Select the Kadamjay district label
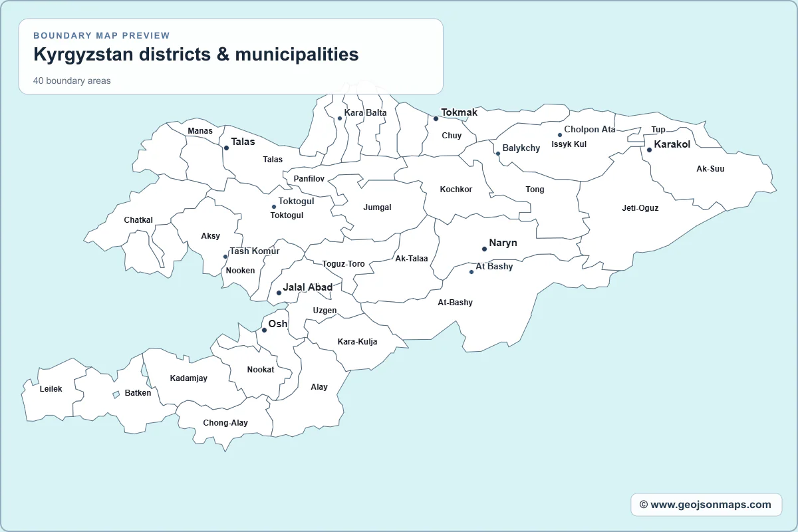Screen dimensions: 798x532 click(188, 378)
